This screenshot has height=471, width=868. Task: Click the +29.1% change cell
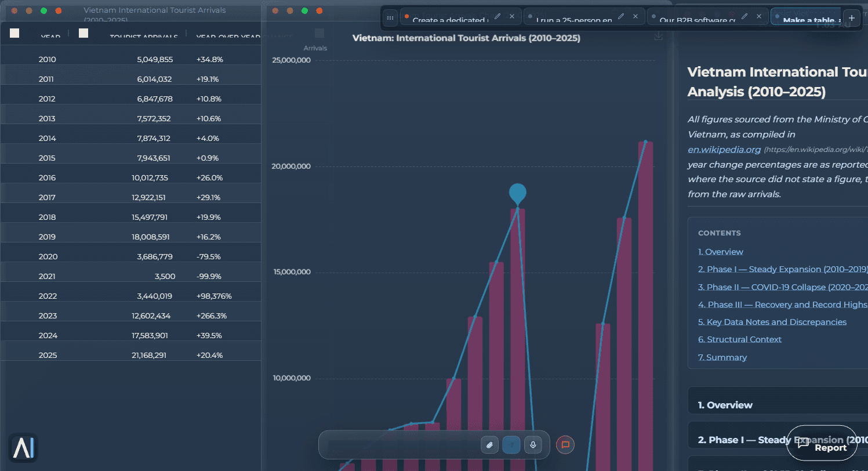[208, 197]
